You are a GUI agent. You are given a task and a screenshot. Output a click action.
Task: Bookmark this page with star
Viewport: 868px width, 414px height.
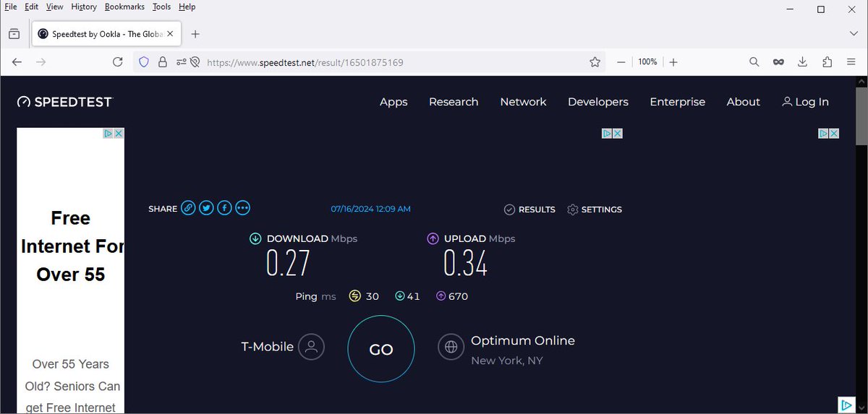point(595,62)
